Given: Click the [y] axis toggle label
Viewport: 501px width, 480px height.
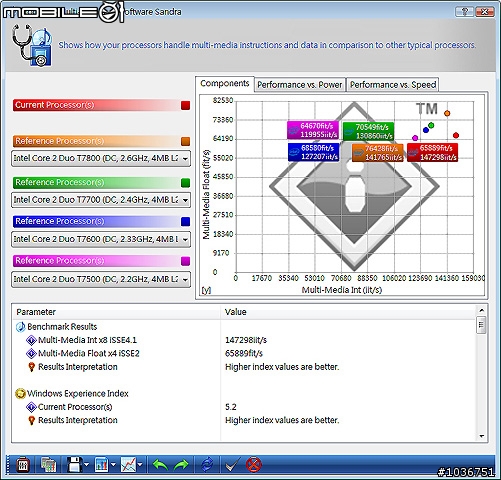Looking at the screenshot, I should [x=206, y=290].
